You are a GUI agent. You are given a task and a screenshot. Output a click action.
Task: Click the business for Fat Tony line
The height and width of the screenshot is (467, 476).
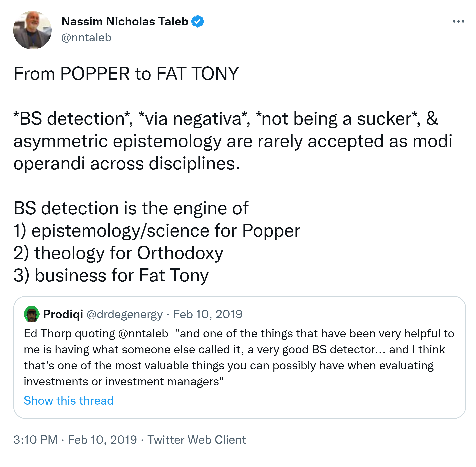pyautogui.click(x=111, y=275)
